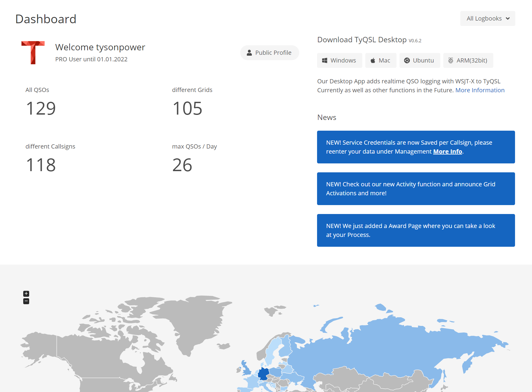This screenshot has width=532, height=392.
Task: Click the different Callsigns value 118
Action: 41,165
